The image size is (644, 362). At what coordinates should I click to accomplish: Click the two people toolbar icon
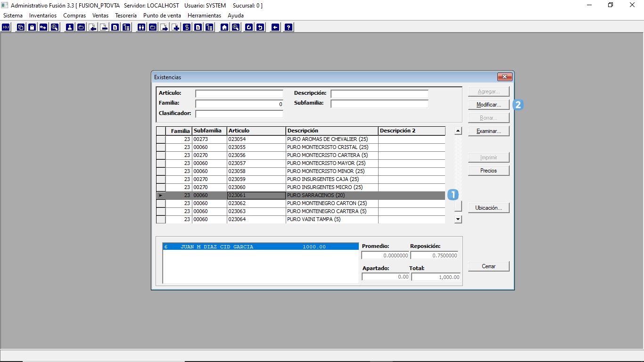tap(141, 27)
